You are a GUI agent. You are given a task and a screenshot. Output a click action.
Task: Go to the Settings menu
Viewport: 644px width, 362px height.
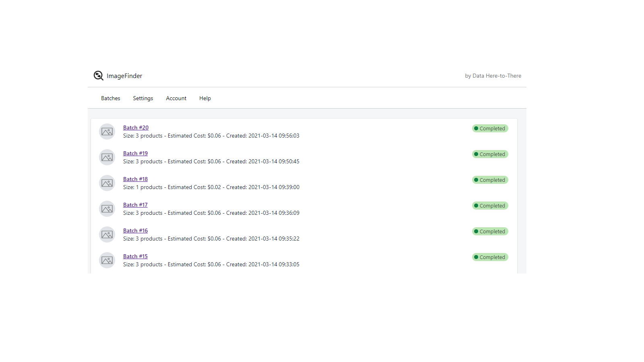click(x=143, y=98)
